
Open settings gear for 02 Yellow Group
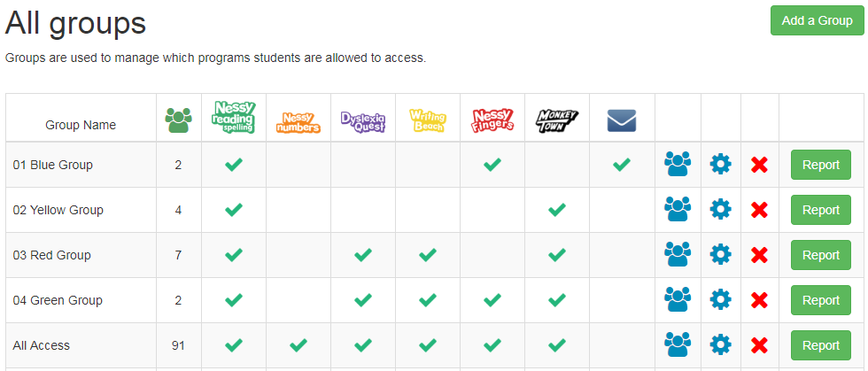click(x=720, y=210)
